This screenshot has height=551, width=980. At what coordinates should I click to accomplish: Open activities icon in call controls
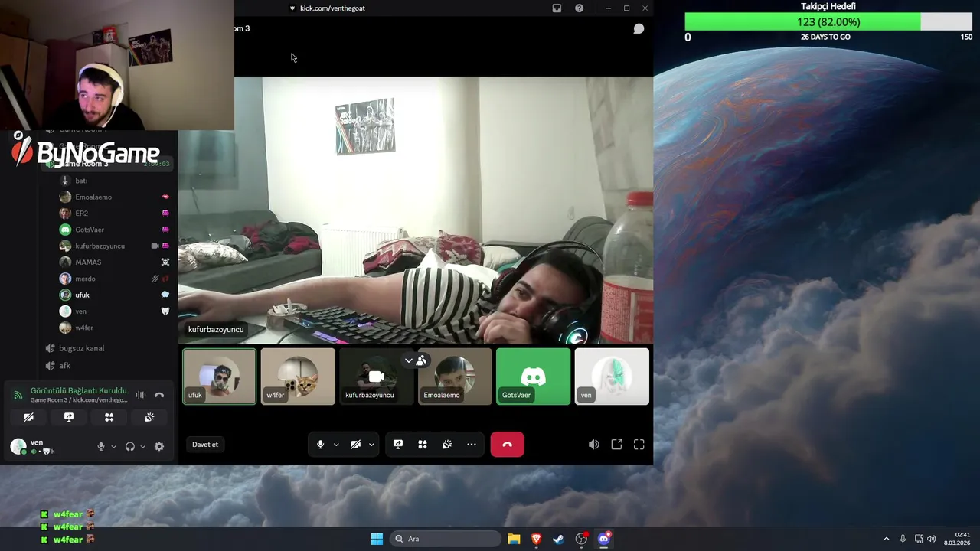click(422, 445)
